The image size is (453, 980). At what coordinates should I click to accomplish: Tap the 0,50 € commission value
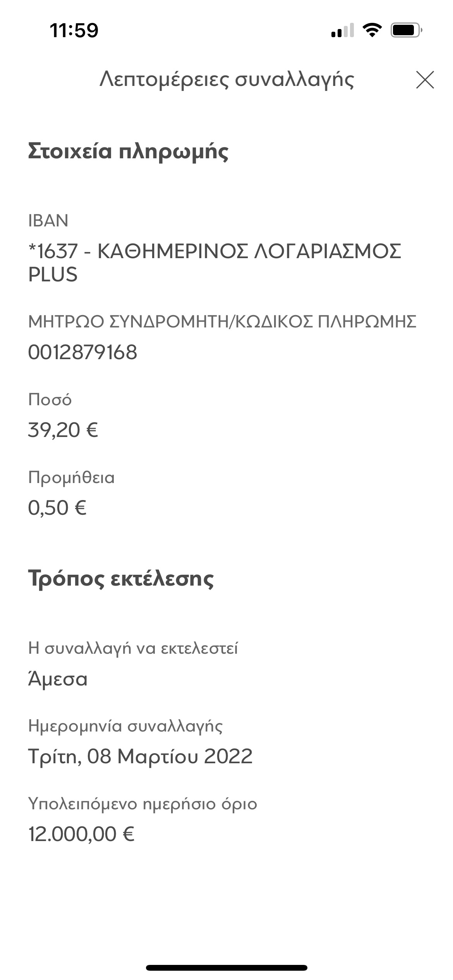[x=57, y=508]
